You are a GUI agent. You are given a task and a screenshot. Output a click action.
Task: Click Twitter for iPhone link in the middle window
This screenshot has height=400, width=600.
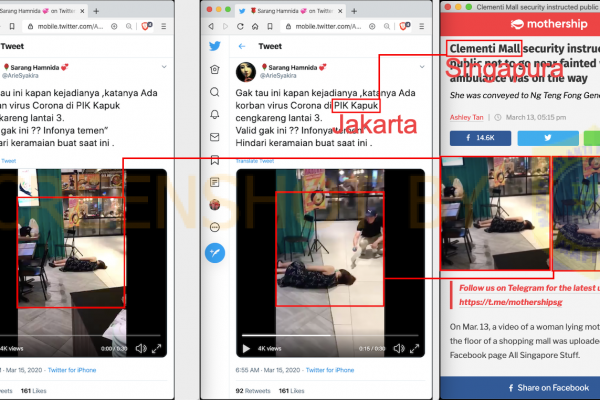coord(330,370)
